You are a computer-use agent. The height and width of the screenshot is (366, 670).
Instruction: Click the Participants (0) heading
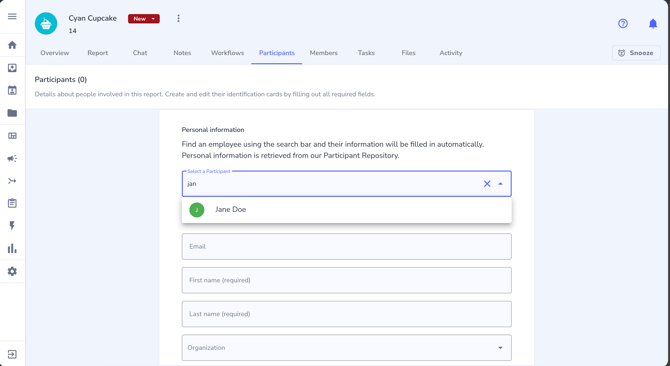pyautogui.click(x=61, y=79)
